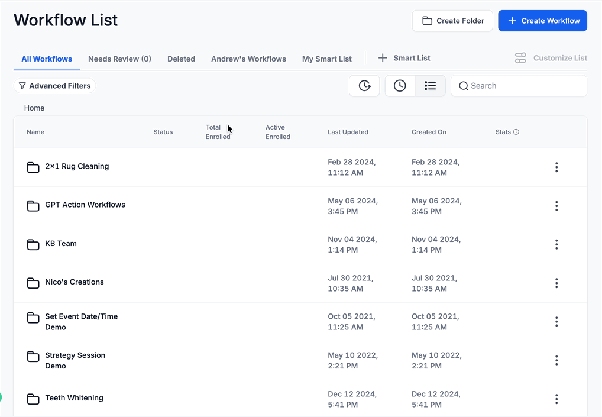This screenshot has height=417, width=602.
Task: Switch to the clock recent view
Action: point(400,86)
